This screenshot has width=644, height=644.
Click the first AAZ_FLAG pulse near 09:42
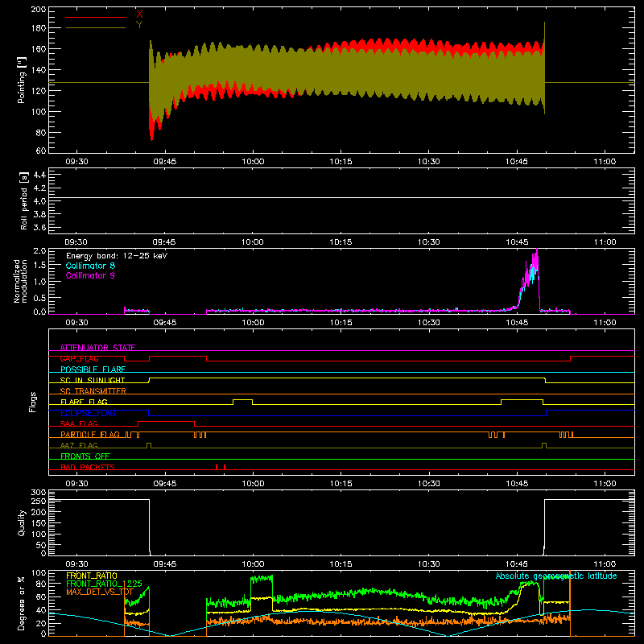point(149,445)
